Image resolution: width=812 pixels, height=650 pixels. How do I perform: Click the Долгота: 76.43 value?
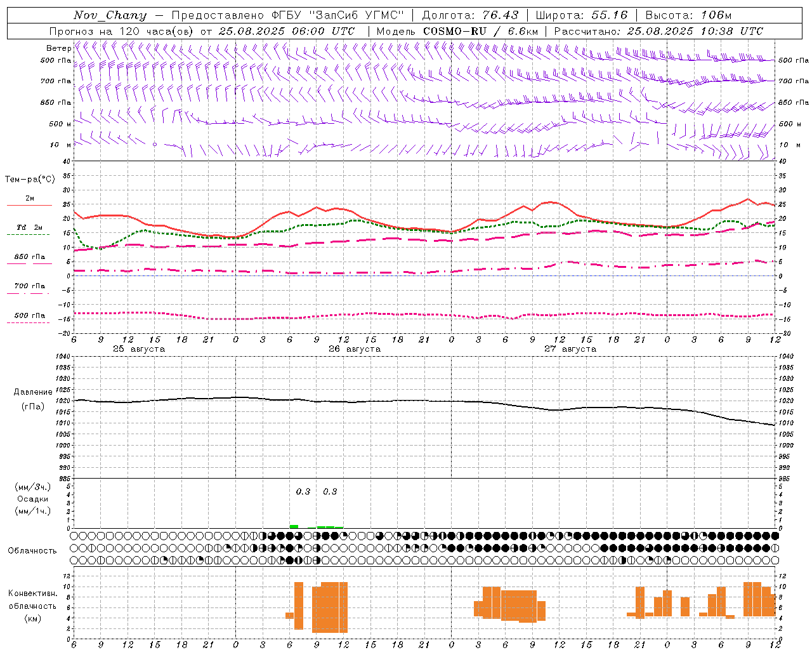(470, 15)
